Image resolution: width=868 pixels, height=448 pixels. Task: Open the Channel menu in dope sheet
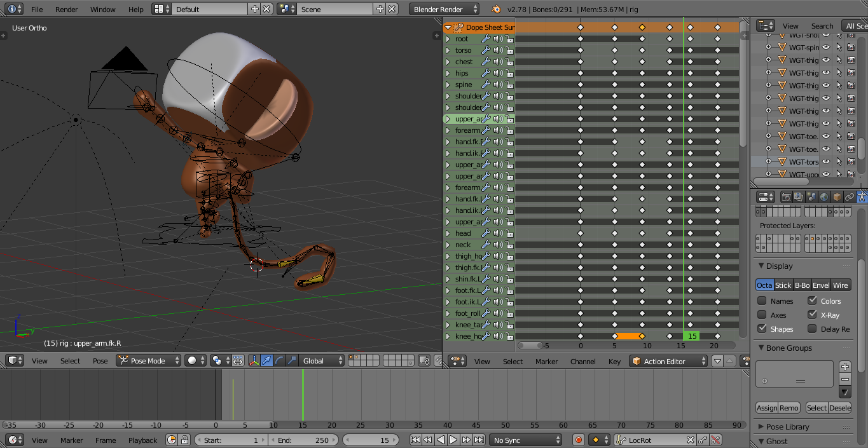[582, 362]
